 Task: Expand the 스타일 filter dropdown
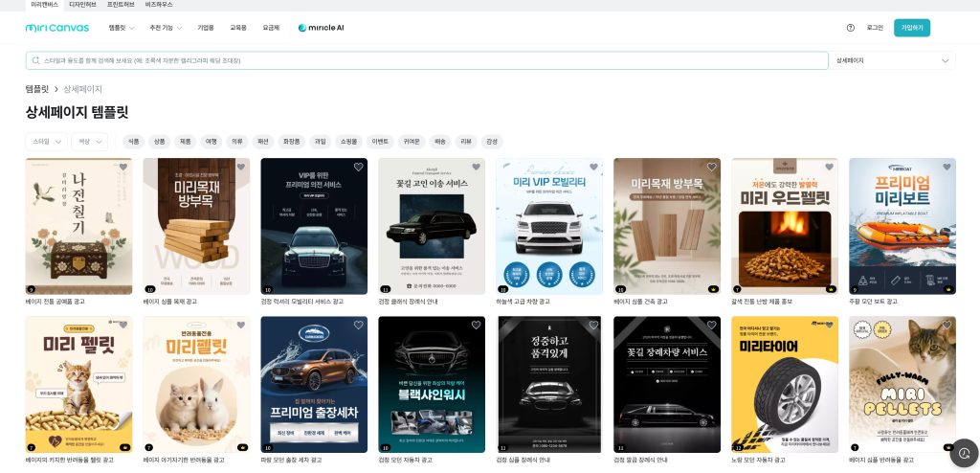pos(46,141)
